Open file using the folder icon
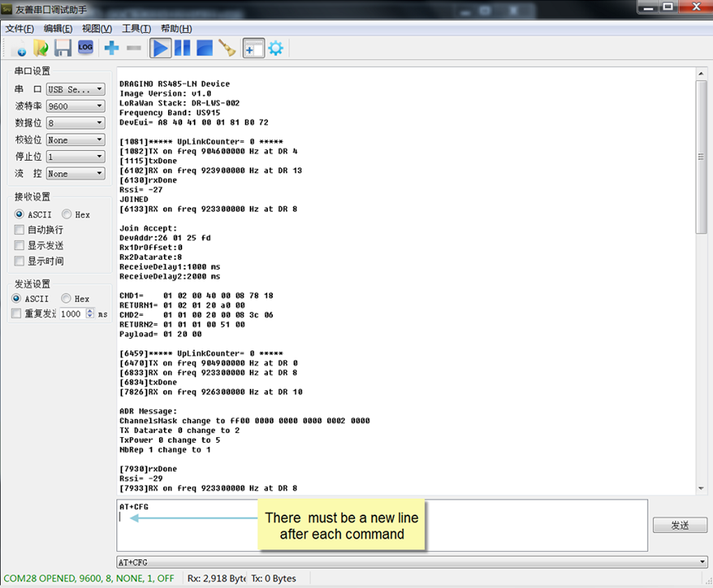This screenshot has width=713, height=588. (x=41, y=48)
